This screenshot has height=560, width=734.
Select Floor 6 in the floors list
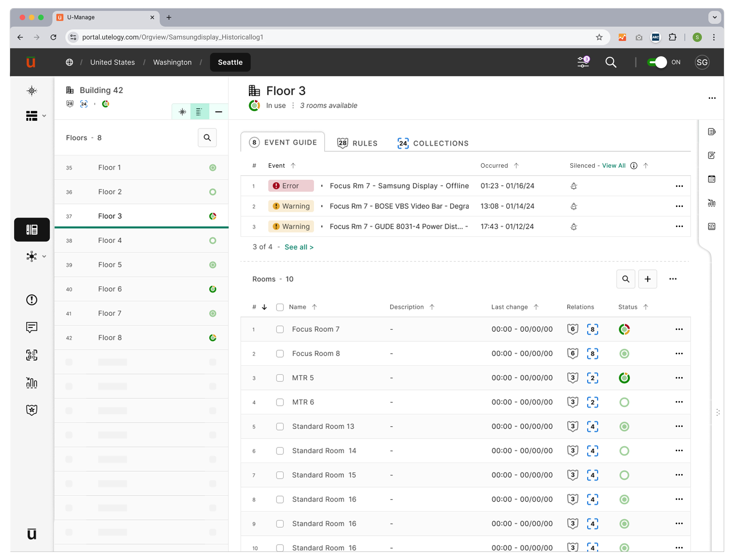coord(141,289)
